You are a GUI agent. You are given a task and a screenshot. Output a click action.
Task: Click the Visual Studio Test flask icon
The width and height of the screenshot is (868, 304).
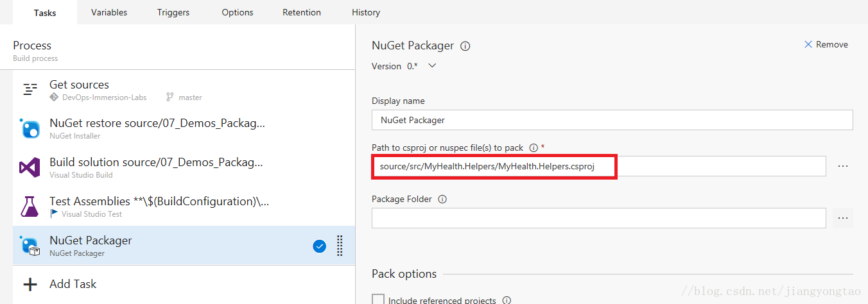tap(30, 207)
